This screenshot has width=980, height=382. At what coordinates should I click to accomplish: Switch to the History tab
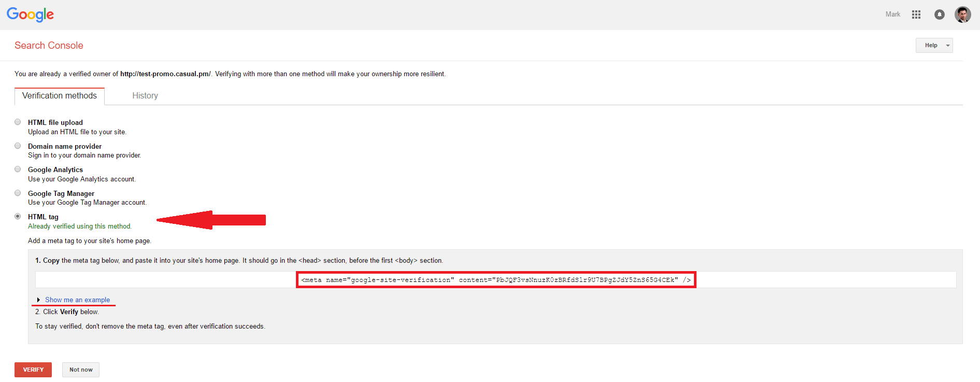point(145,96)
